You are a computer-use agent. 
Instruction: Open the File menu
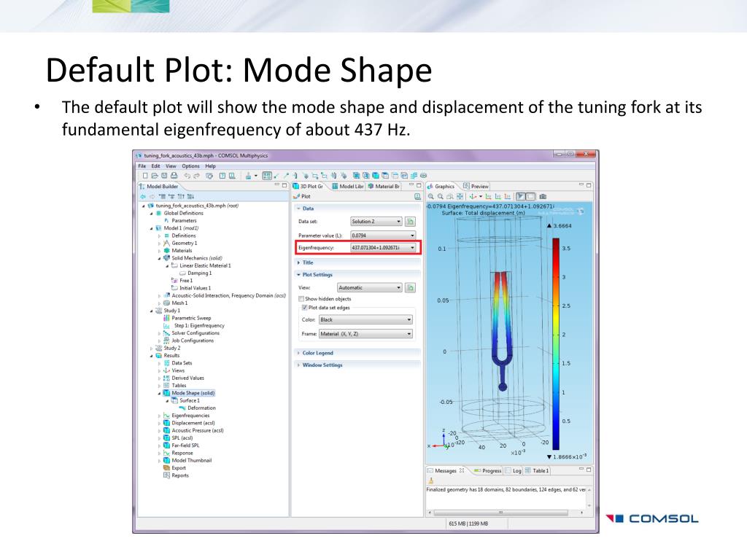pyautogui.click(x=142, y=166)
